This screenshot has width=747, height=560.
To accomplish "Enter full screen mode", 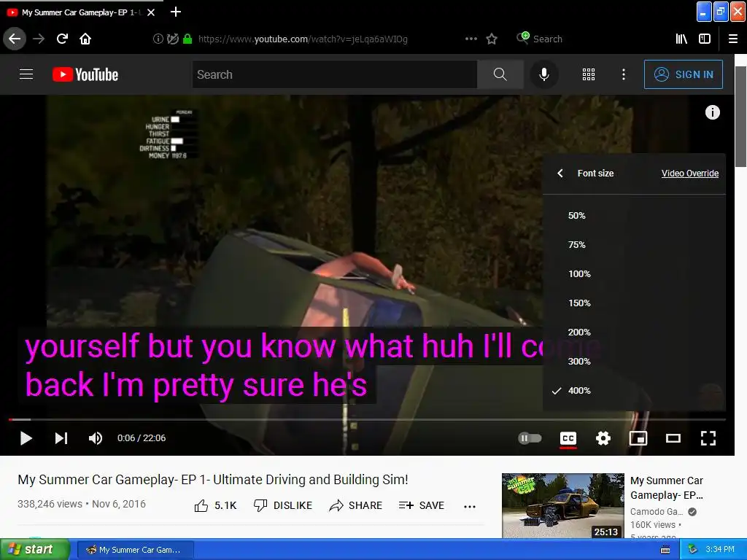I will 708,438.
